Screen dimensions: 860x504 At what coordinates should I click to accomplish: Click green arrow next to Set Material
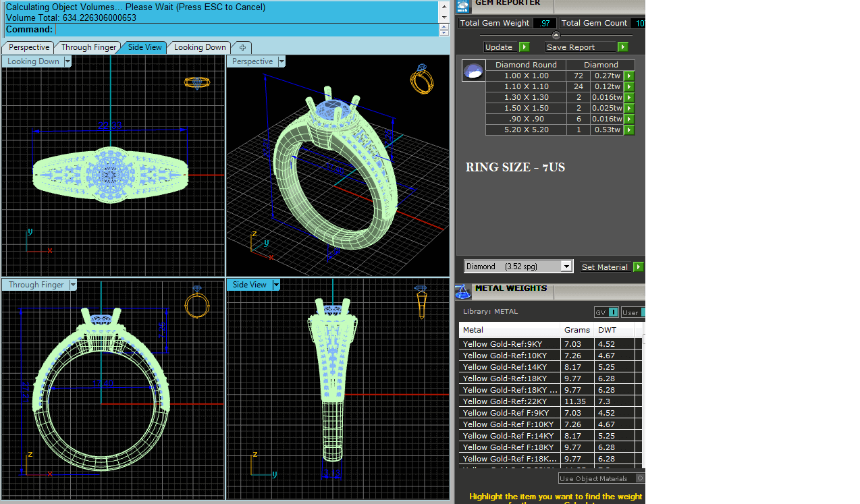[x=638, y=267]
